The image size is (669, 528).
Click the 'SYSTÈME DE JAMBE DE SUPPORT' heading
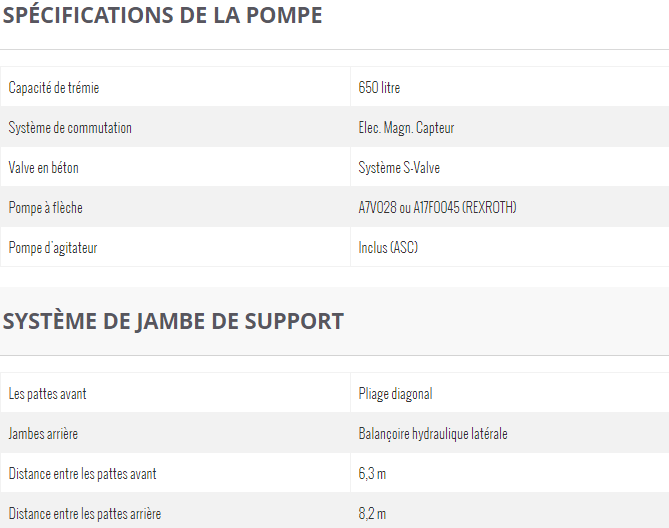pyautogui.click(x=173, y=321)
